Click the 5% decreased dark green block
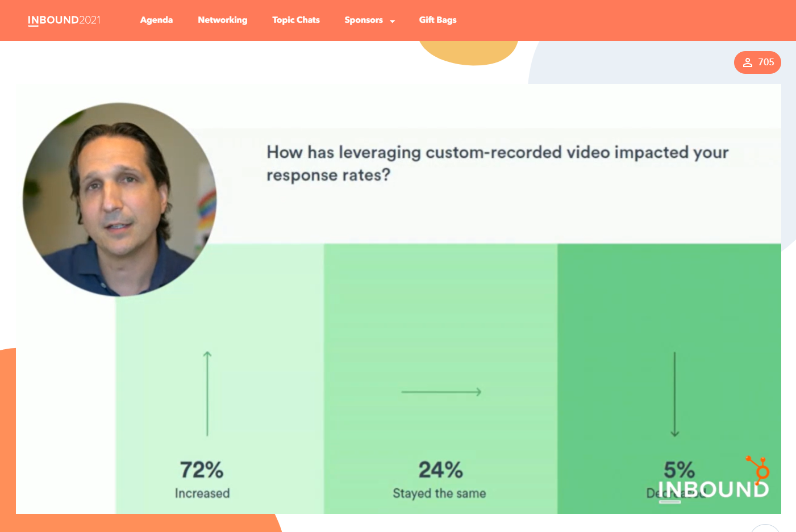Image resolution: width=796 pixels, height=532 pixels. [x=669, y=379]
